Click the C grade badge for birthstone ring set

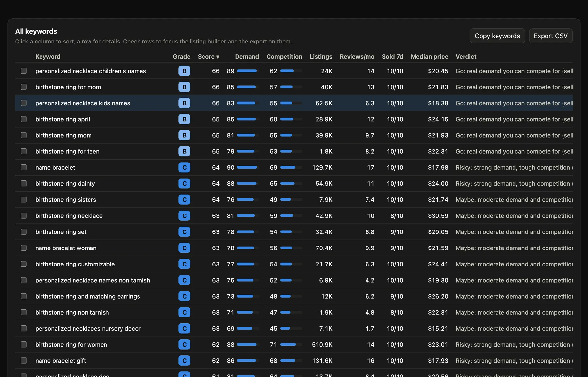[x=184, y=232]
